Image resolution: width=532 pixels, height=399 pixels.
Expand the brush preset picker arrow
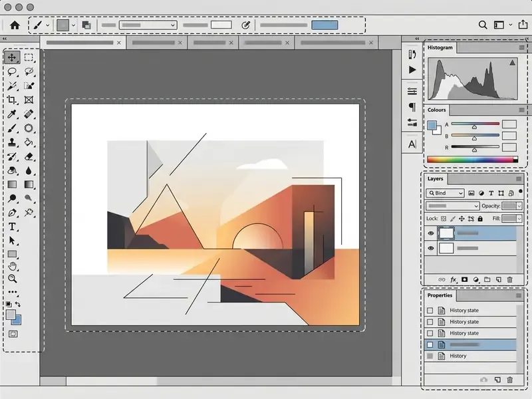pos(47,25)
